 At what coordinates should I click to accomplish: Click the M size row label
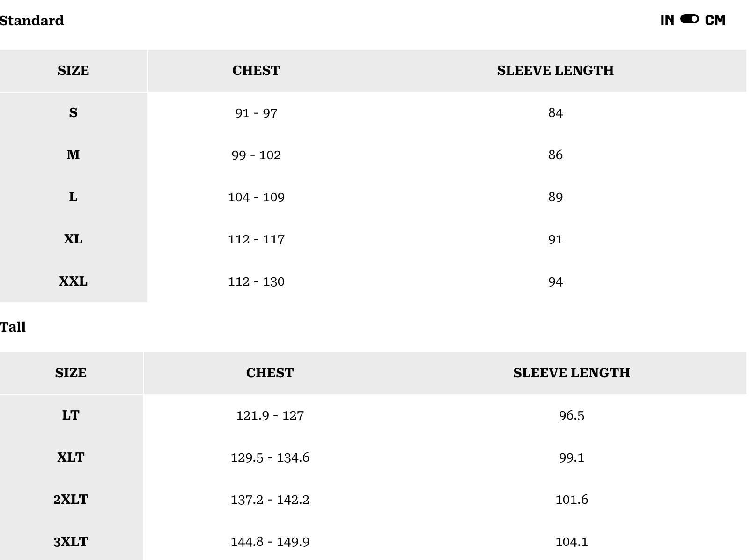73,155
